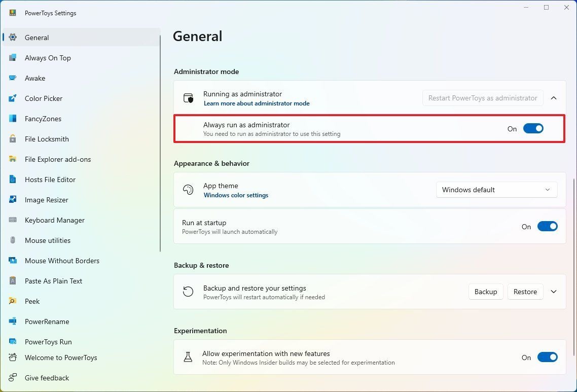Open the Always On Top page

[81, 57]
